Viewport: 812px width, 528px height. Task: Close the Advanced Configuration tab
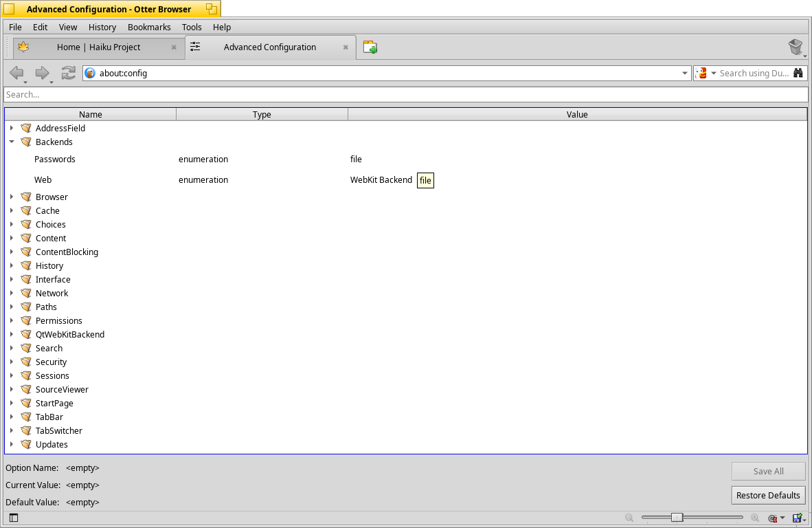(346, 47)
